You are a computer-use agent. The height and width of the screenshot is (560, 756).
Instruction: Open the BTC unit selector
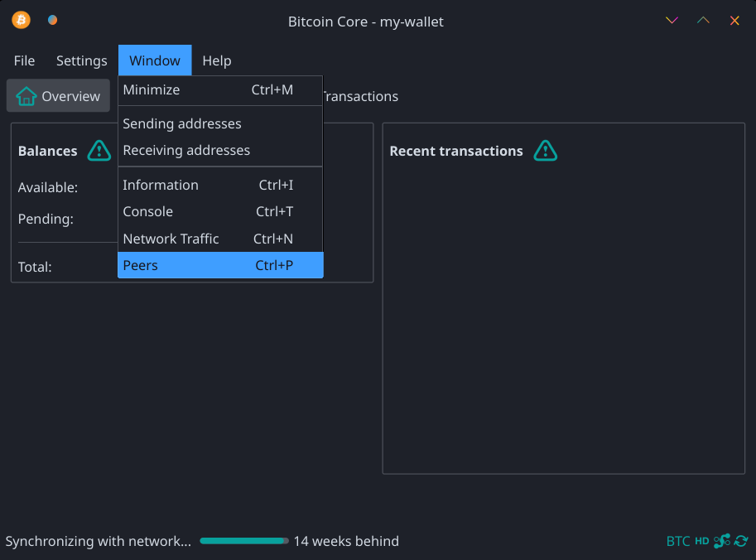coord(677,541)
